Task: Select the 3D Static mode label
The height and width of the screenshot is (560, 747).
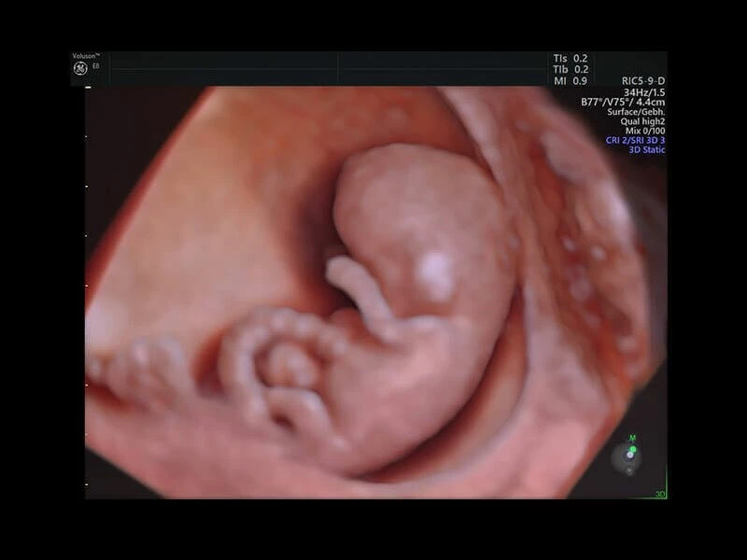Action: tap(646, 149)
